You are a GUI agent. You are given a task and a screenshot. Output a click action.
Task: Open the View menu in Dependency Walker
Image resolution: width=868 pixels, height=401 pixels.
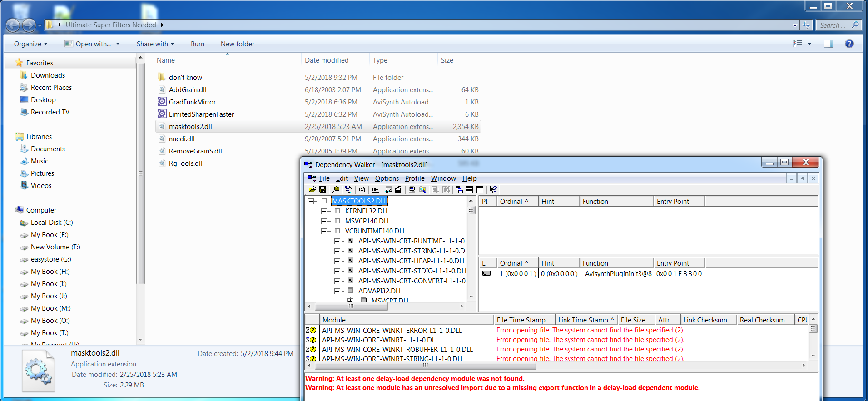(362, 178)
